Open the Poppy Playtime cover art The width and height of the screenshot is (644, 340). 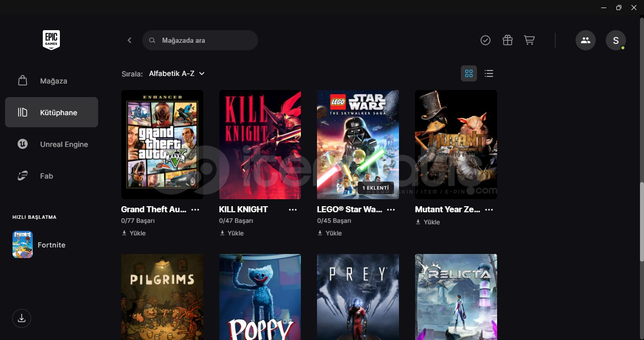click(x=260, y=297)
